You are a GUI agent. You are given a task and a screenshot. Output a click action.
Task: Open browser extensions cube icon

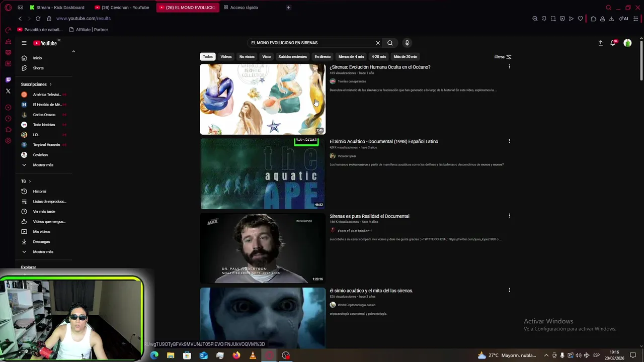pos(593,19)
